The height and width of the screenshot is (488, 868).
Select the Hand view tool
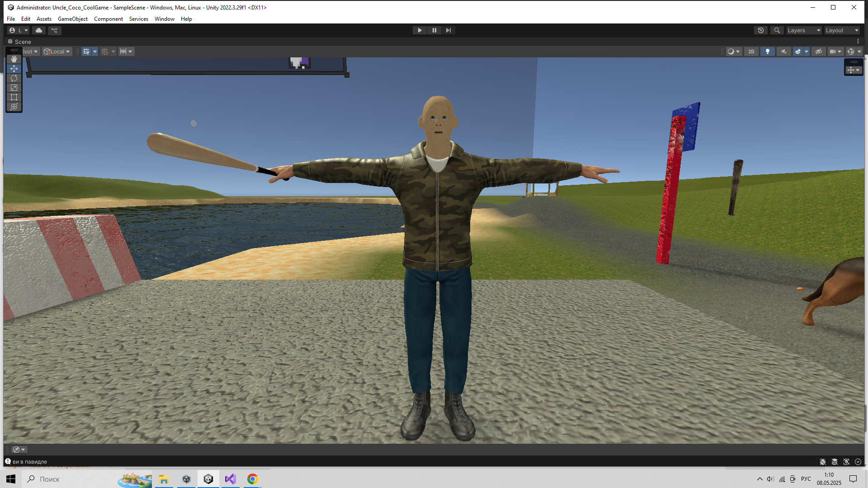[14, 59]
